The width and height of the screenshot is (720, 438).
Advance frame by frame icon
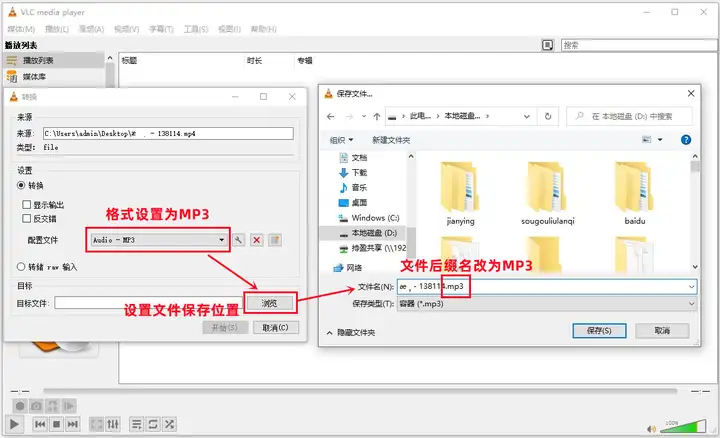pyautogui.click(x=69, y=406)
